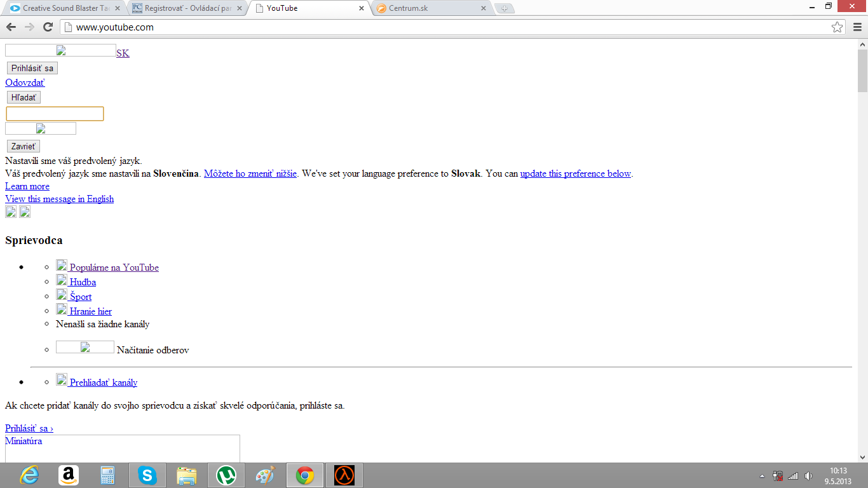Click the broken YouTube logo image
The width and height of the screenshot is (868, 488).
click(60, 50)
